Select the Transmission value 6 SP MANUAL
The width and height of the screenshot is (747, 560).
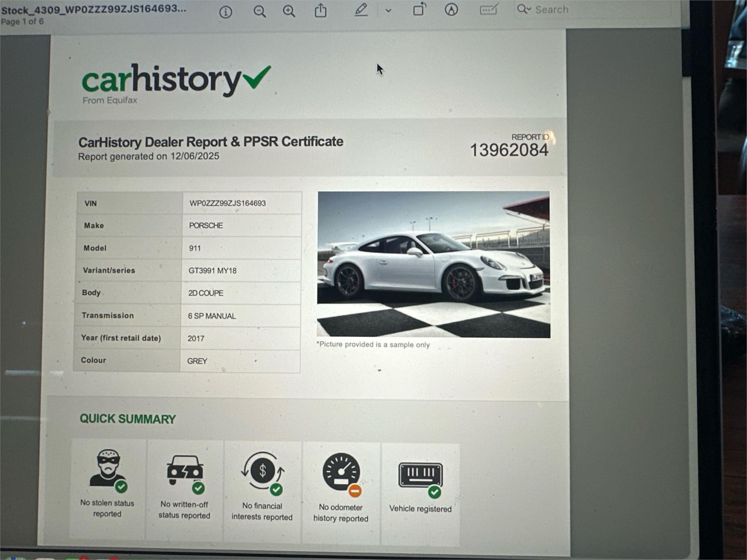(212, 316)
